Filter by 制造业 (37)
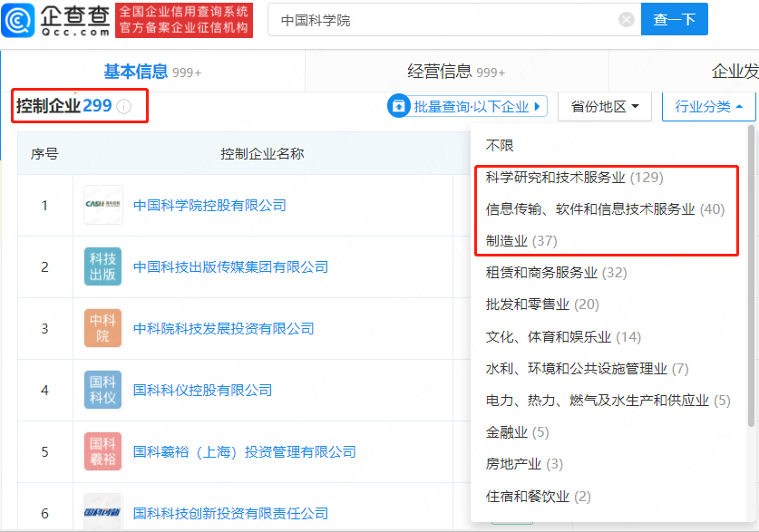This screenshot has width=759, height=532. pyautogui.click(x=521, y=241)
